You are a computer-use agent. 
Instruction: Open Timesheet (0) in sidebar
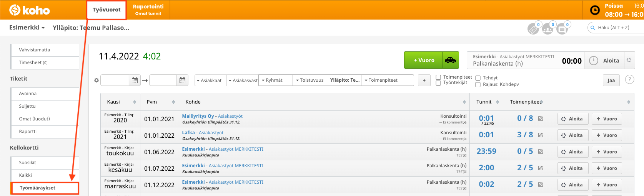pyautogui.click(x=45, y=63)
